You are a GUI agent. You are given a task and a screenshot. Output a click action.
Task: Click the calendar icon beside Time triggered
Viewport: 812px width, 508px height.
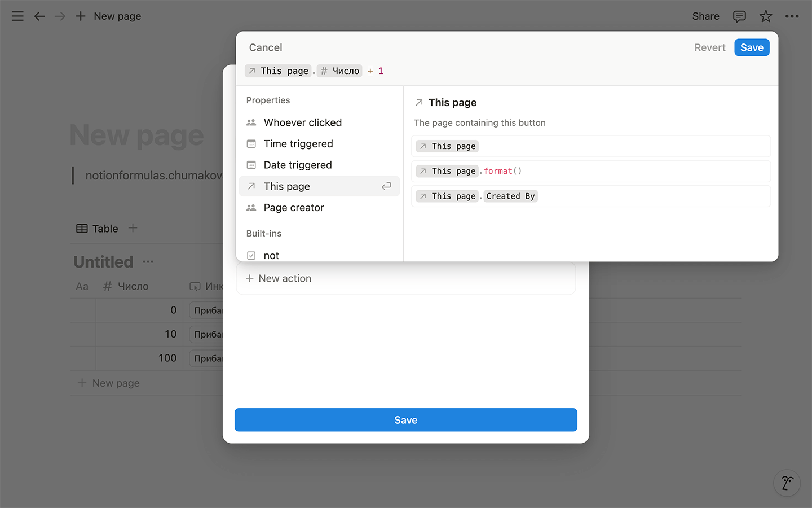(251, 144)
